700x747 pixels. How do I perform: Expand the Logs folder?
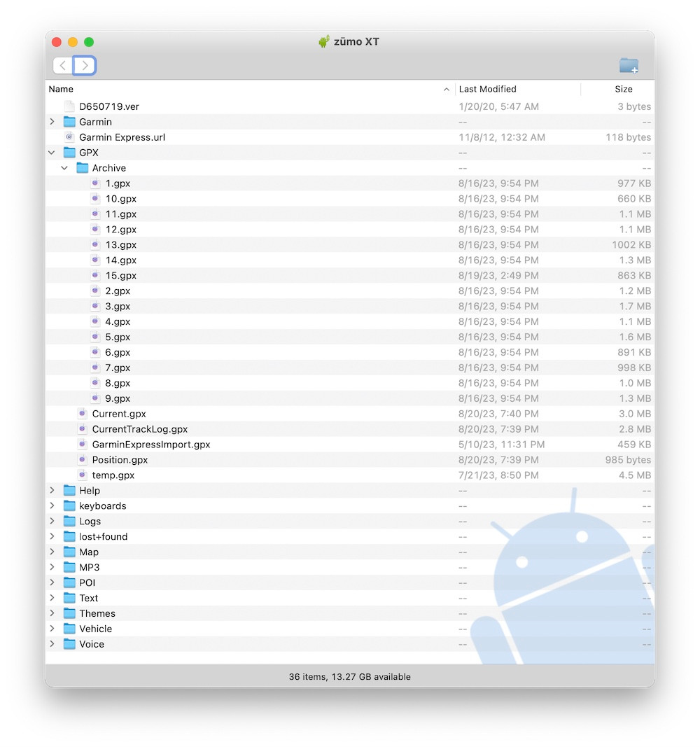(x=52, y=521)
